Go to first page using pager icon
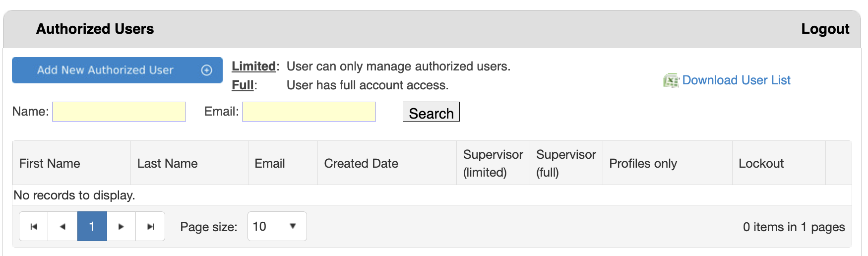This screenshot has width=868, height=256. tap(34, 227)
